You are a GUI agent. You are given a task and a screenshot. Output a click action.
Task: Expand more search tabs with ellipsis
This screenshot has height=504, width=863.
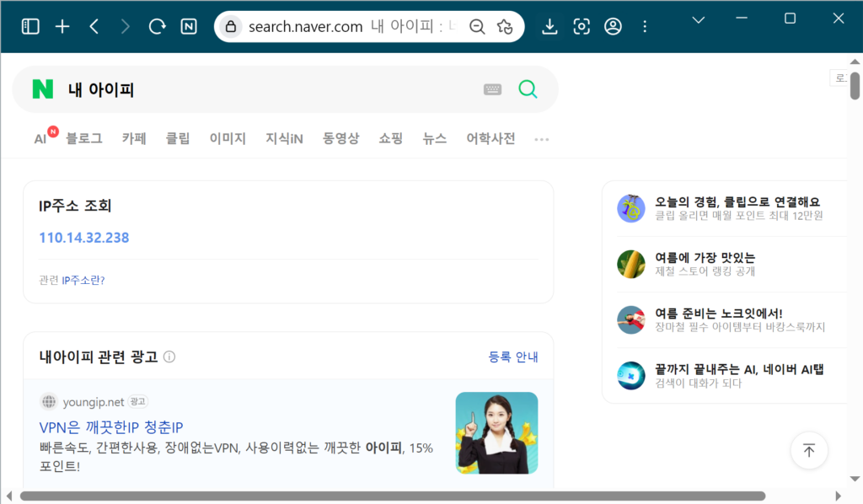tap(542, 139)
